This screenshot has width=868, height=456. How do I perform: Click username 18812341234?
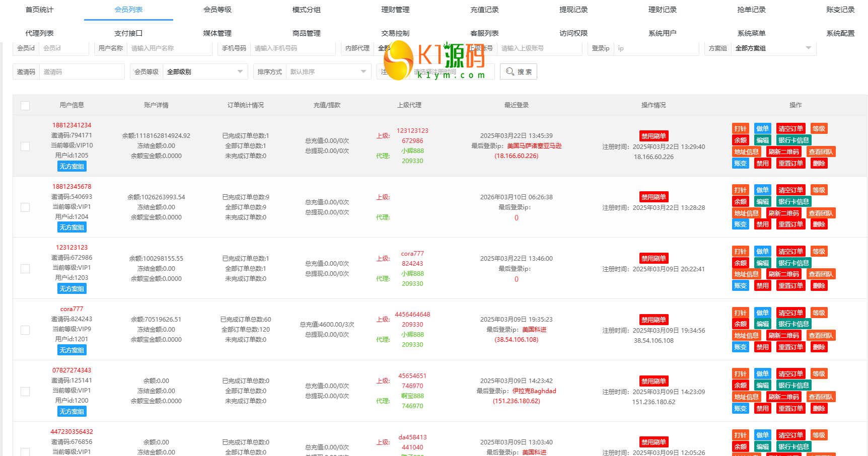pos(72,125)
